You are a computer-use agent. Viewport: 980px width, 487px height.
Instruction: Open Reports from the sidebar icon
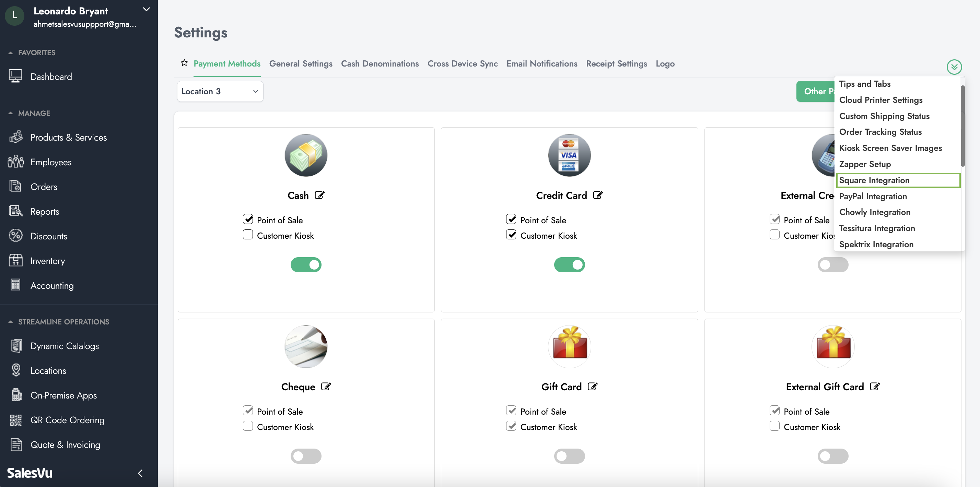pyautogui.click(x=15, y=211)
